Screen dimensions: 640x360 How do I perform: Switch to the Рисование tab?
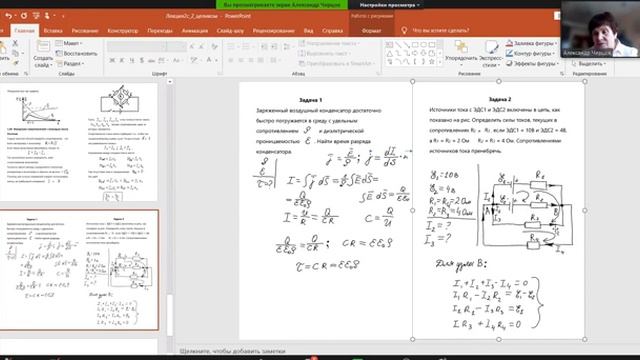tap(85, 31)
